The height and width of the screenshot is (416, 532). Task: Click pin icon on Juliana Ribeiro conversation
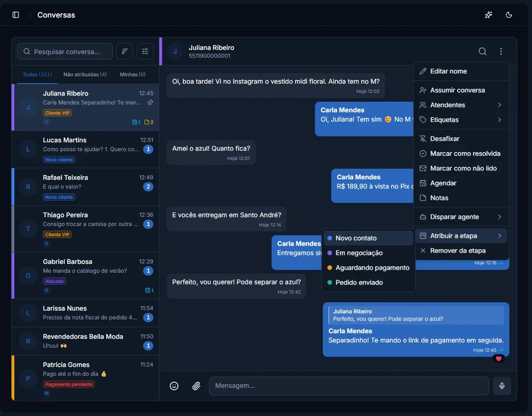pyautogui.click(x=150, y=102)
